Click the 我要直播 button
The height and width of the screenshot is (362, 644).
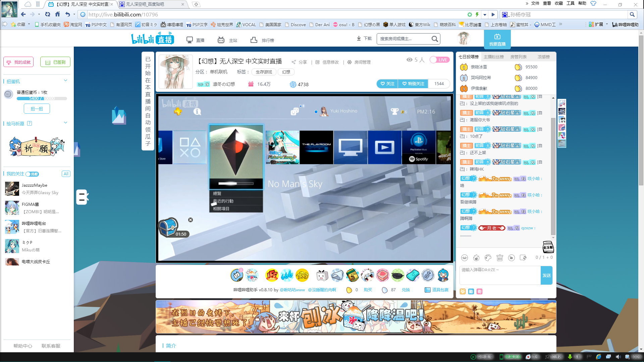497,39
